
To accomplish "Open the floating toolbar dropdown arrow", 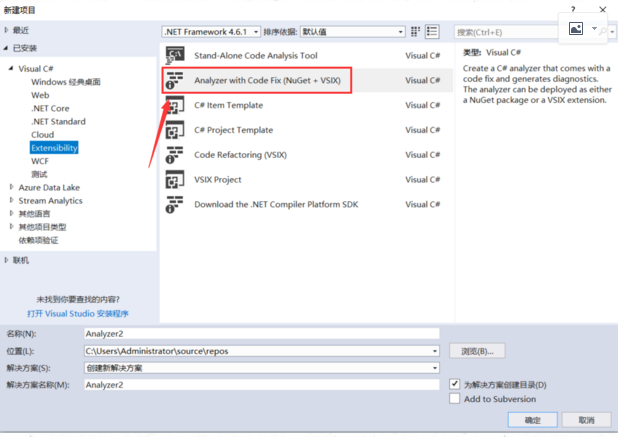I will (x=594, y=28).
